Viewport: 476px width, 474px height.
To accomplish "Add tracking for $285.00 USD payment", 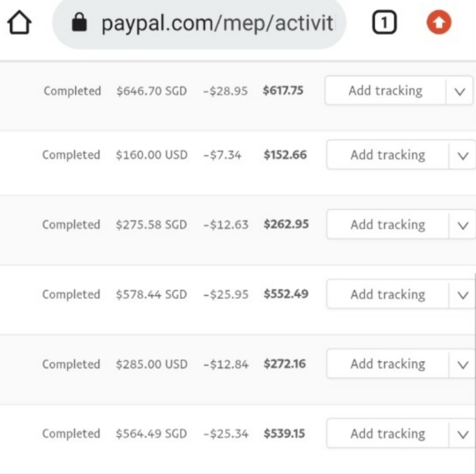I will (x=388, y=364).
